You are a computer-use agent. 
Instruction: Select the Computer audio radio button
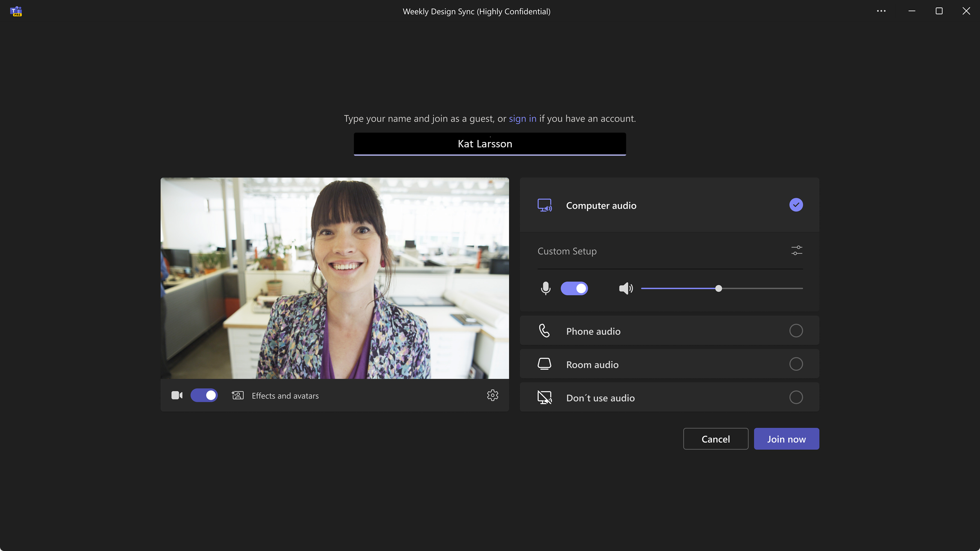[x=796, y=205]
